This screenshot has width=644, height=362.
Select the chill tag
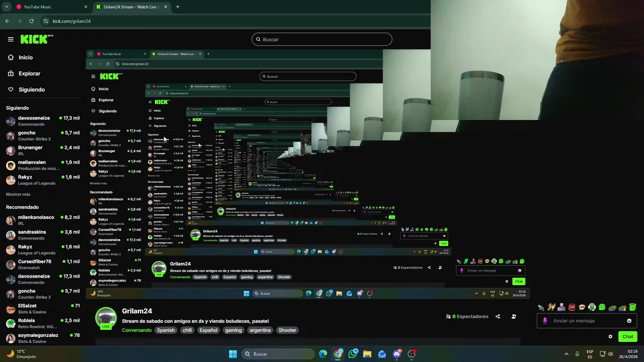coord(187,330)
